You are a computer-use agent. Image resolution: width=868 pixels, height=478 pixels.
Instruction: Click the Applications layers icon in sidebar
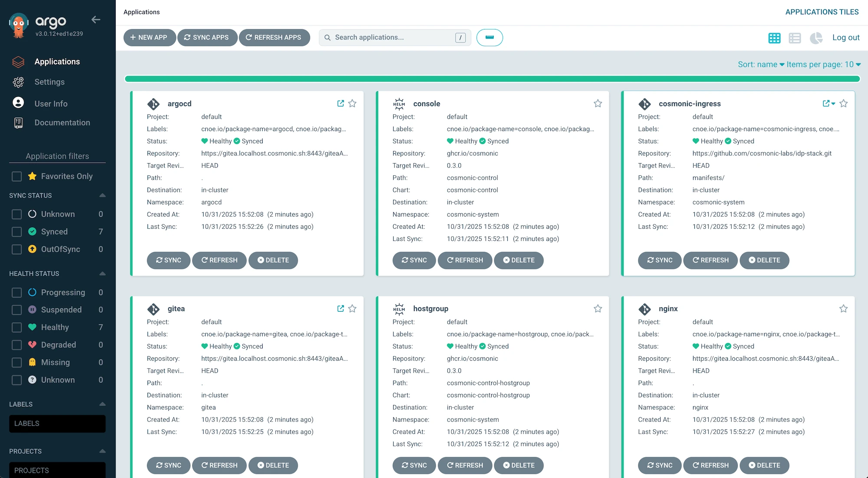pos(18,62)
